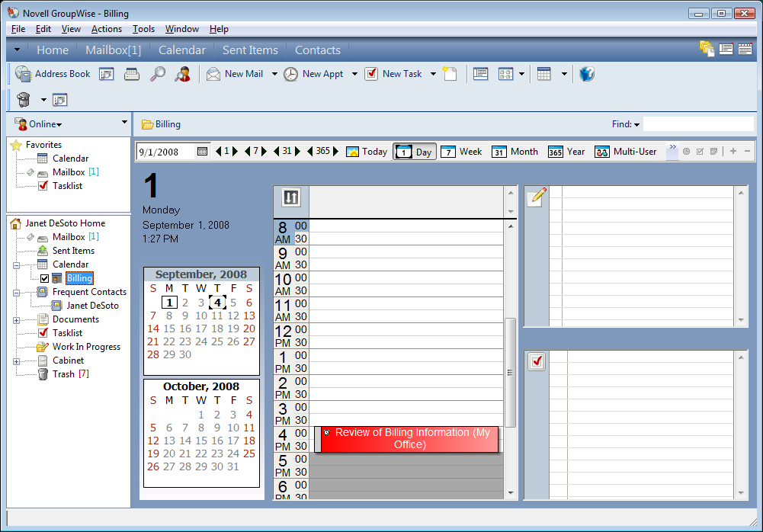Viewport: 763px width, 532px height.
Task: Select October 15 in mini calendar
Action: click(x=201, y=441)
